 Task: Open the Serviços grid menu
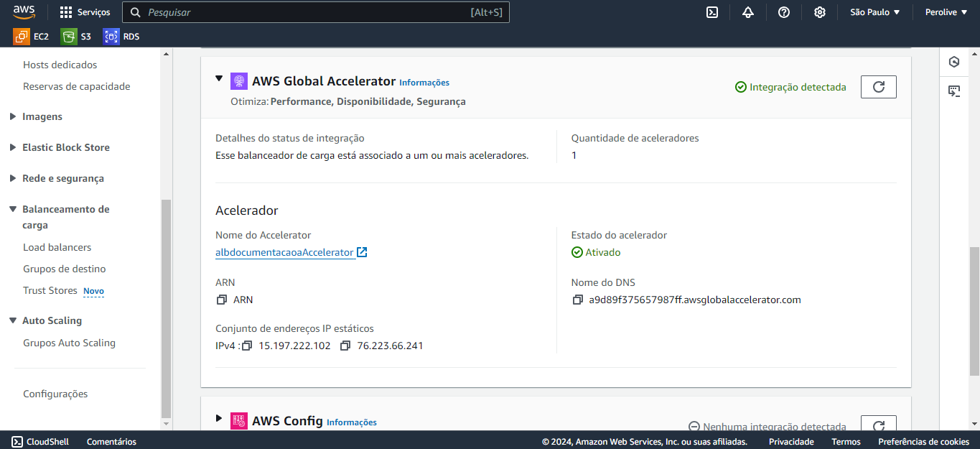[85, 12]
